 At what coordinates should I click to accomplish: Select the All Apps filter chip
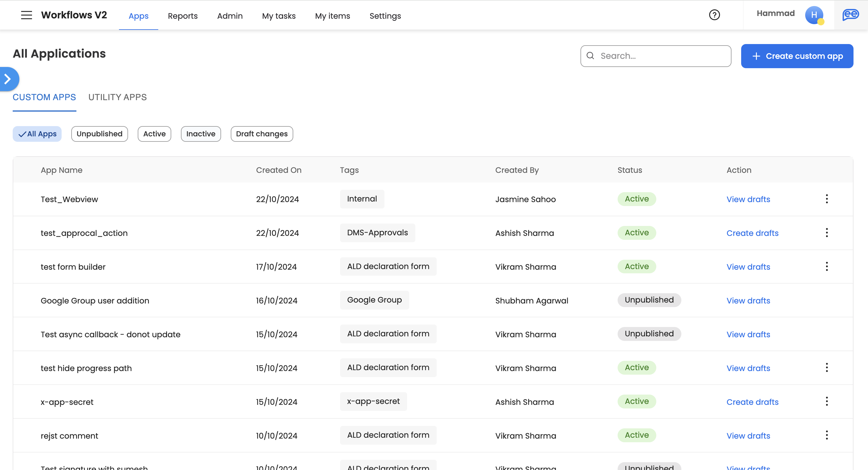(x=37, y=134)
